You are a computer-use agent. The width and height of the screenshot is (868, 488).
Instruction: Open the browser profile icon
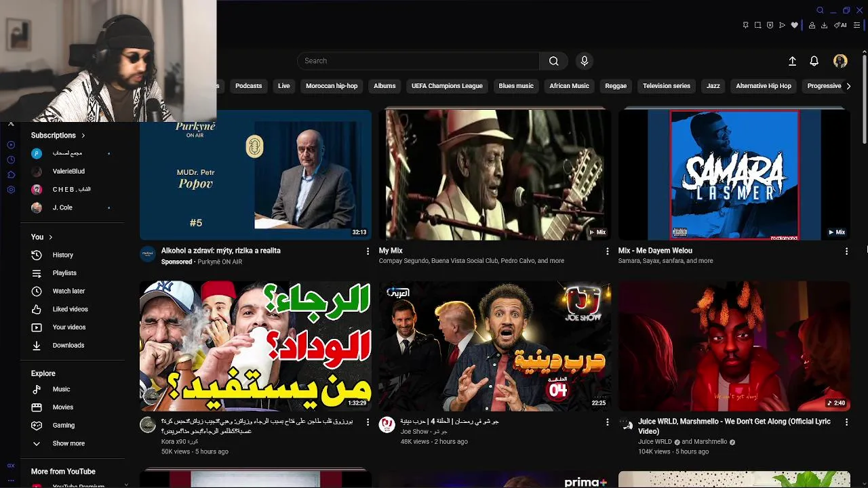coord(812,25)
